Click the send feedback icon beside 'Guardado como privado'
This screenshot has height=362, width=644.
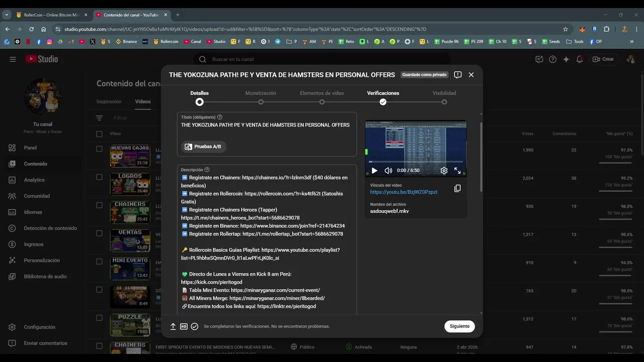click(x=458, y=74)
